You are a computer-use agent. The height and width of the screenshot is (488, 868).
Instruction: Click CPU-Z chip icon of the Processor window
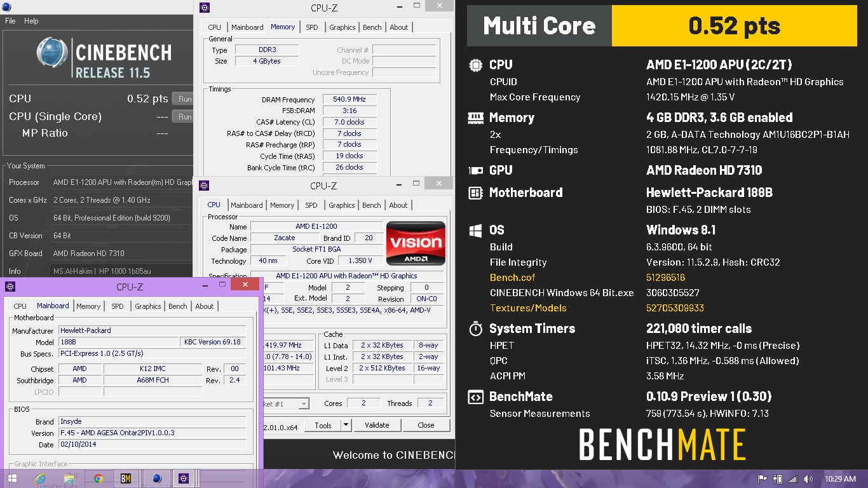[204, 186]
